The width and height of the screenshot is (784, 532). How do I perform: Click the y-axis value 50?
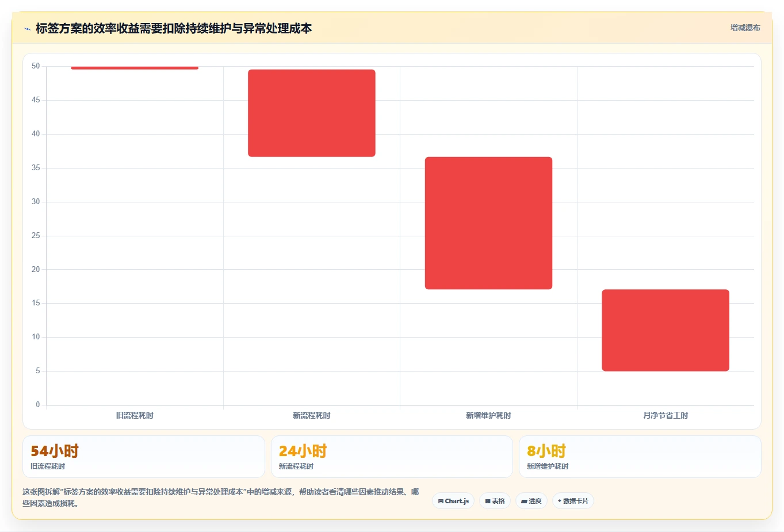[36, 66]
